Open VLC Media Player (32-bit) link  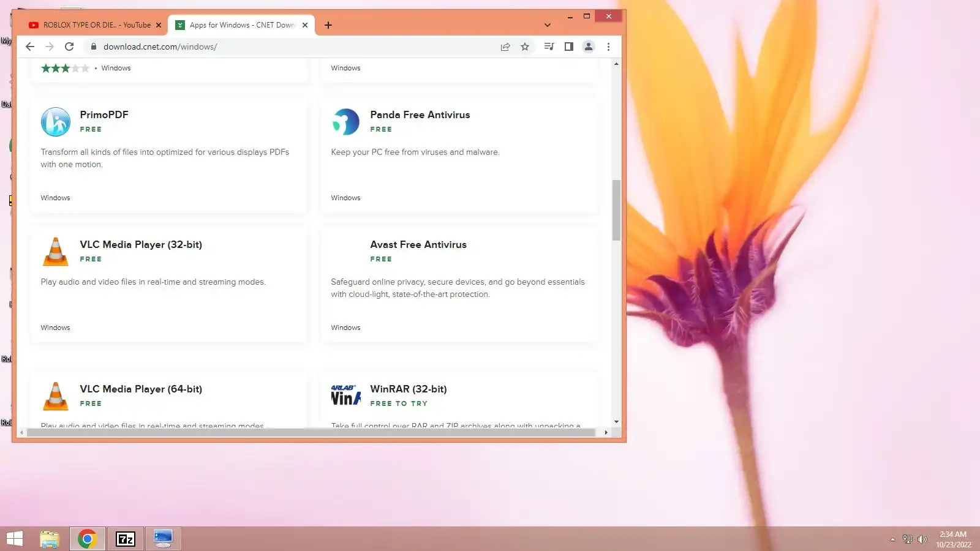coord(141,244)
